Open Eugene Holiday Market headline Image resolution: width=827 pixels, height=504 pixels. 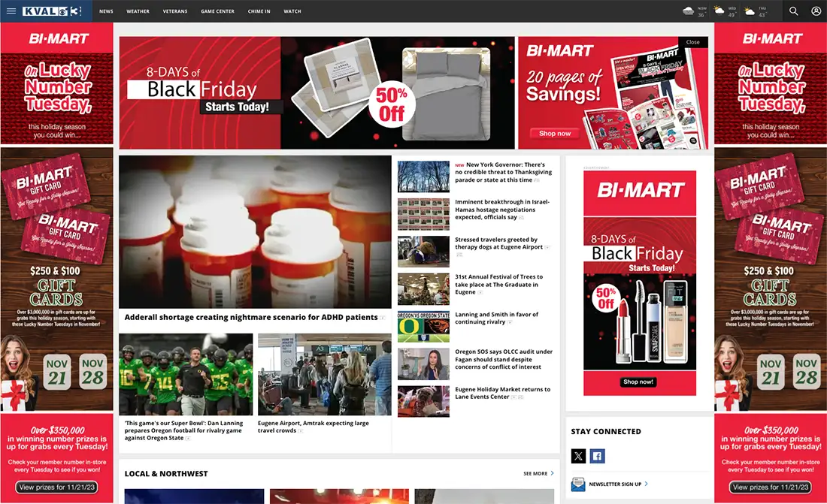[x=503, y=393]
